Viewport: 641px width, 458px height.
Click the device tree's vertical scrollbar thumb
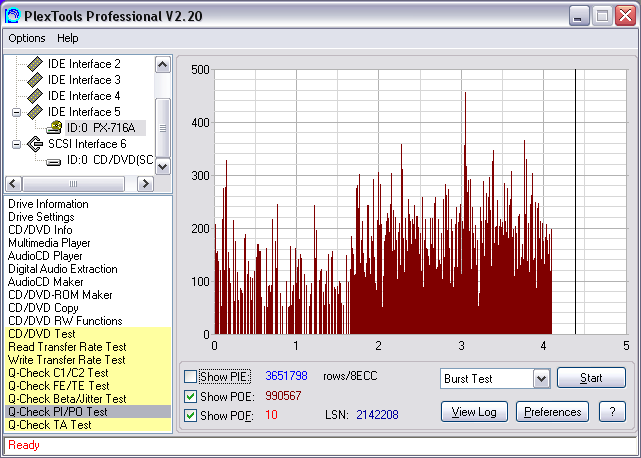coord(163,128)
